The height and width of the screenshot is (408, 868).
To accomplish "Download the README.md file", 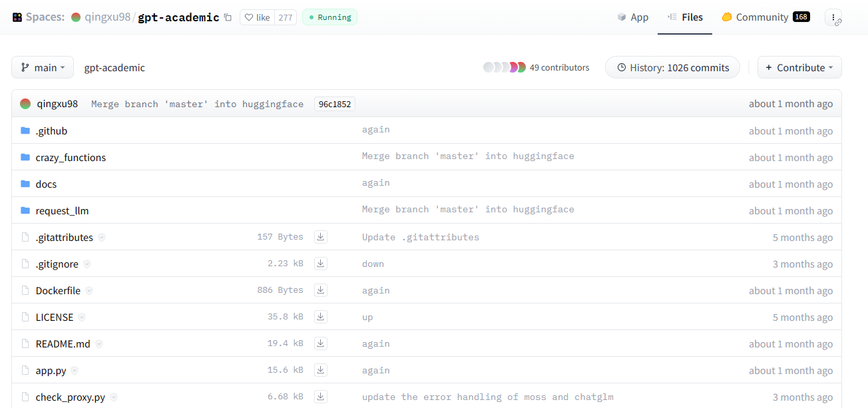I will 320,343.
